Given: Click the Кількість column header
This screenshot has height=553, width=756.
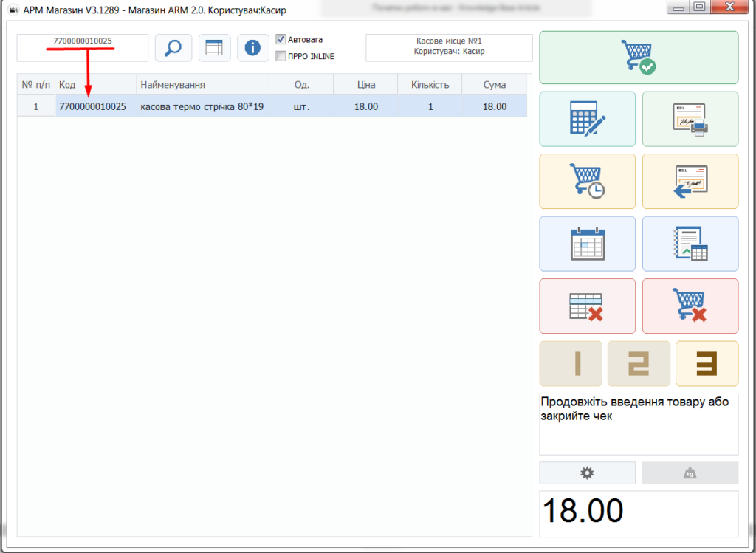Looking at the screenshot, I should pos(430,85).
